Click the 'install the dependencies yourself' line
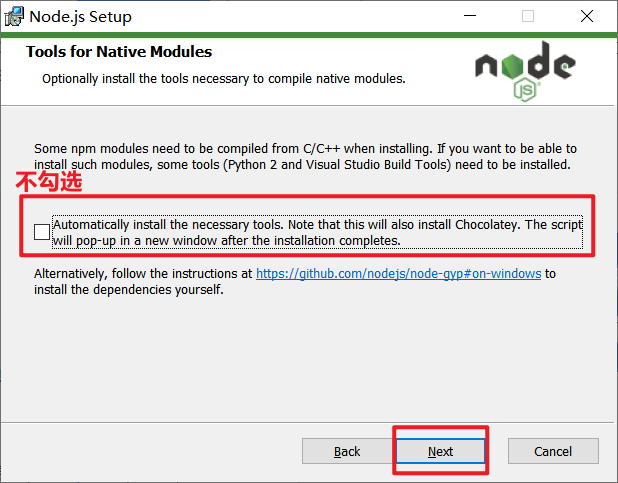This screenshot has height=483, width=618. pyautogui.click(x=129, y=290)
